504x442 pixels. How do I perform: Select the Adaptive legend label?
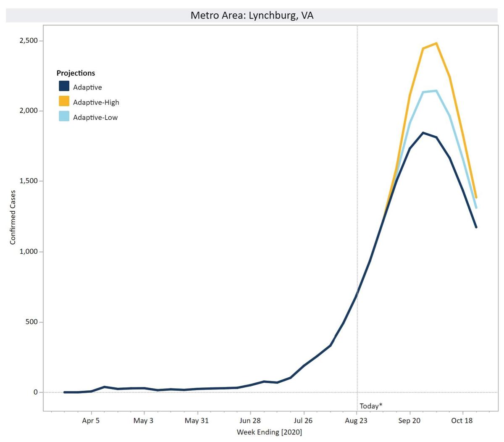click(87, 87)
